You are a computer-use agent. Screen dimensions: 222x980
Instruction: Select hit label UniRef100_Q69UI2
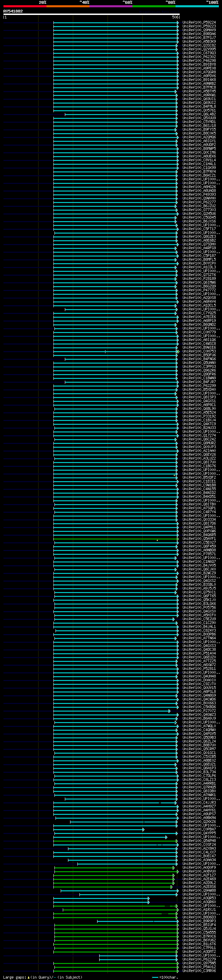click(x=199, y=103)
